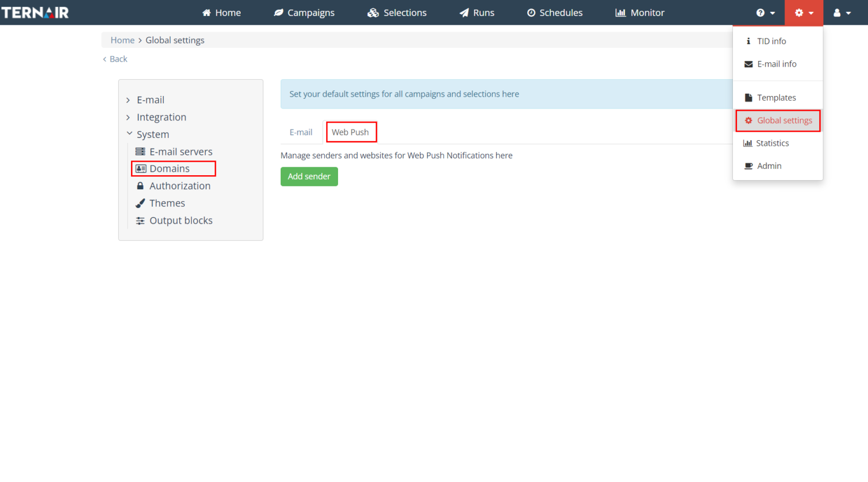Click the Authorization lock icon
The height and width of the screenshot is (482, 868).
pos(140,186)
